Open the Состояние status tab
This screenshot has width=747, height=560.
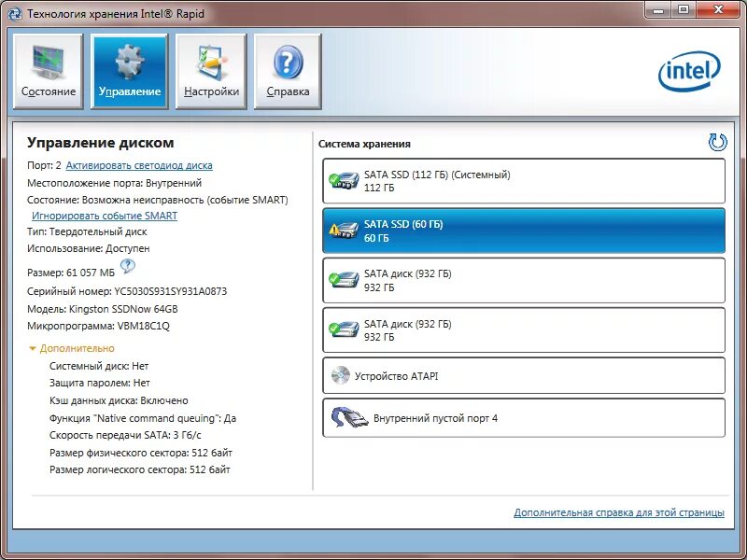tap(49, 72)
